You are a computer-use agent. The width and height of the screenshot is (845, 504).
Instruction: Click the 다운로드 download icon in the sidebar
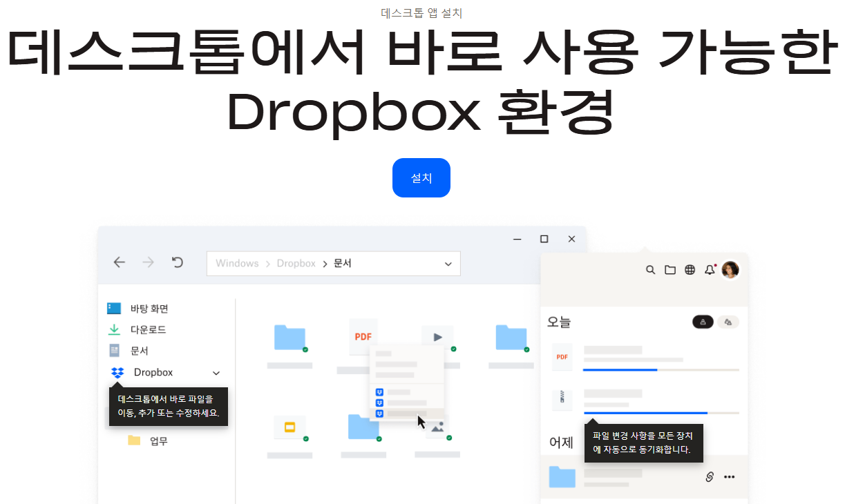pos(115,329)
